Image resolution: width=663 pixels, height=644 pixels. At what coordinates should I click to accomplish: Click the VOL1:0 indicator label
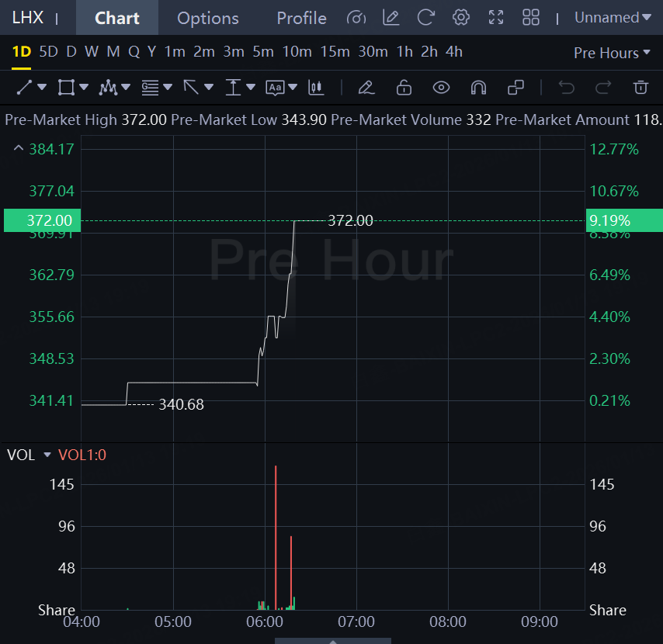pos(82,455)
